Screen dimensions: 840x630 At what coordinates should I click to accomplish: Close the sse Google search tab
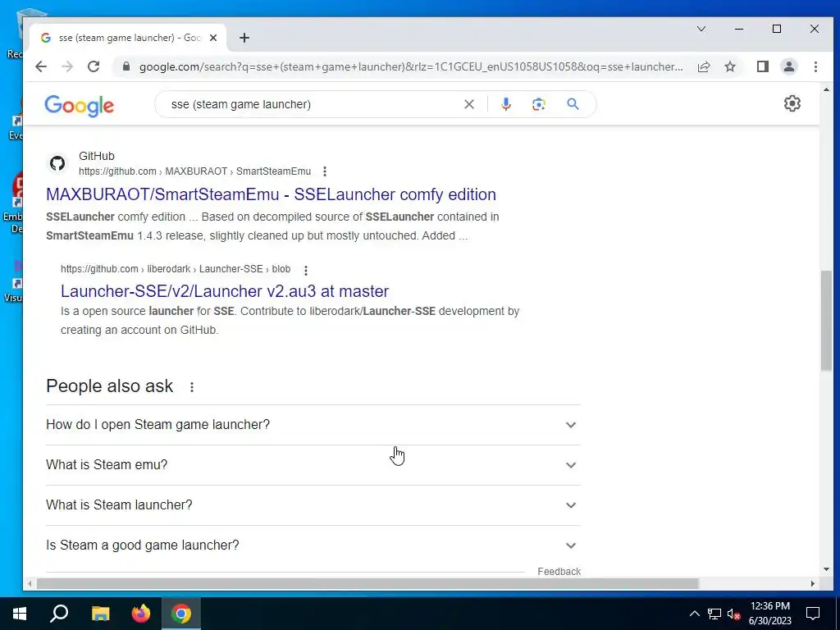[213, 38]
